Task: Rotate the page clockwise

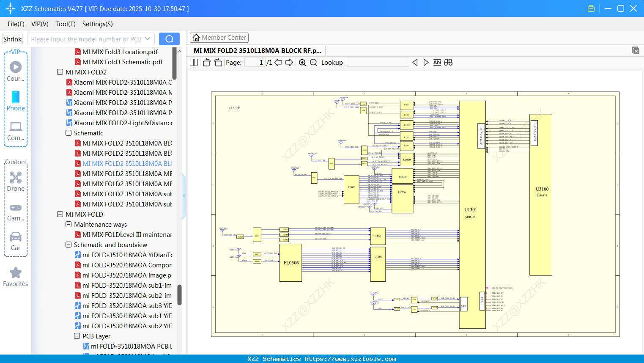Action: (218, 63)
